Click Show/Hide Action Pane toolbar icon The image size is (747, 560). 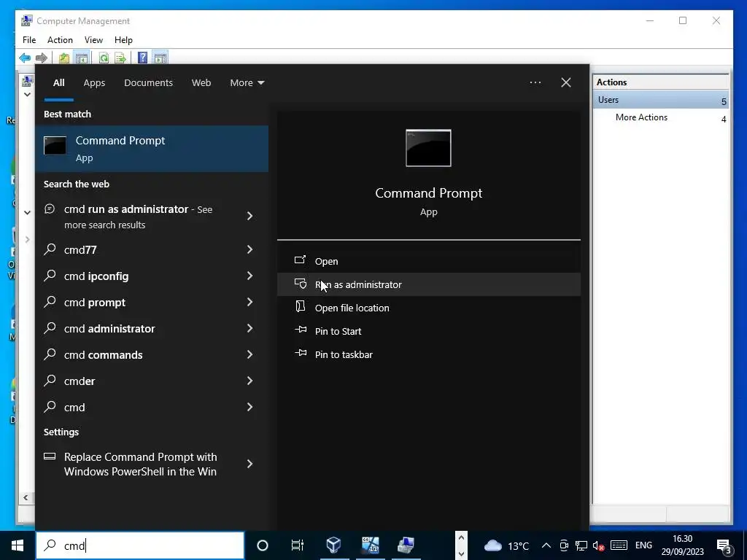pyautogui.click(x=160, y=58)
